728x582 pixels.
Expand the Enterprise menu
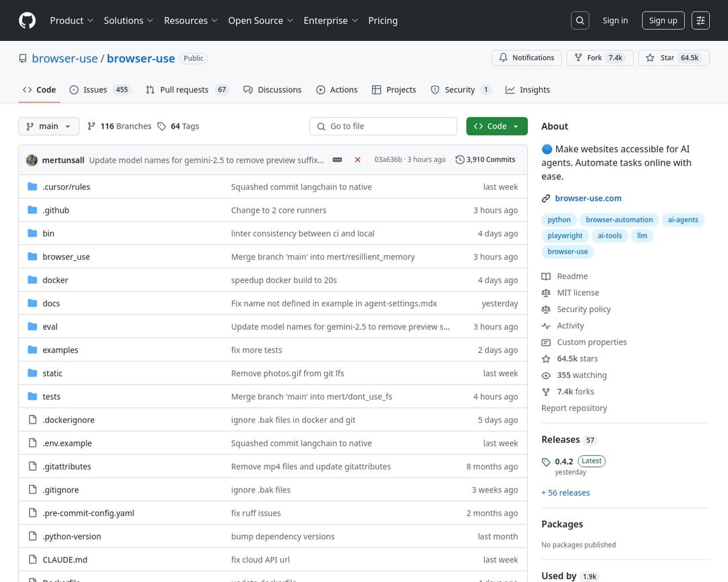[330, 20]
